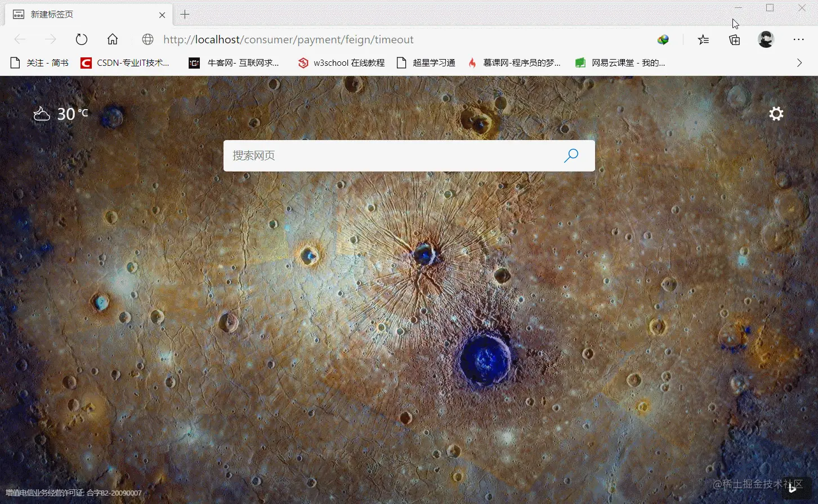Open the collections icon
The width and height of the screenshot is (818, 504).
coord(734,39)
